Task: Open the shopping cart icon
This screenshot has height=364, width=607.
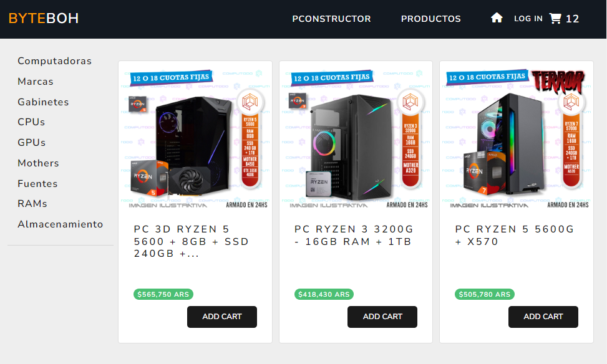Action: 555,18
